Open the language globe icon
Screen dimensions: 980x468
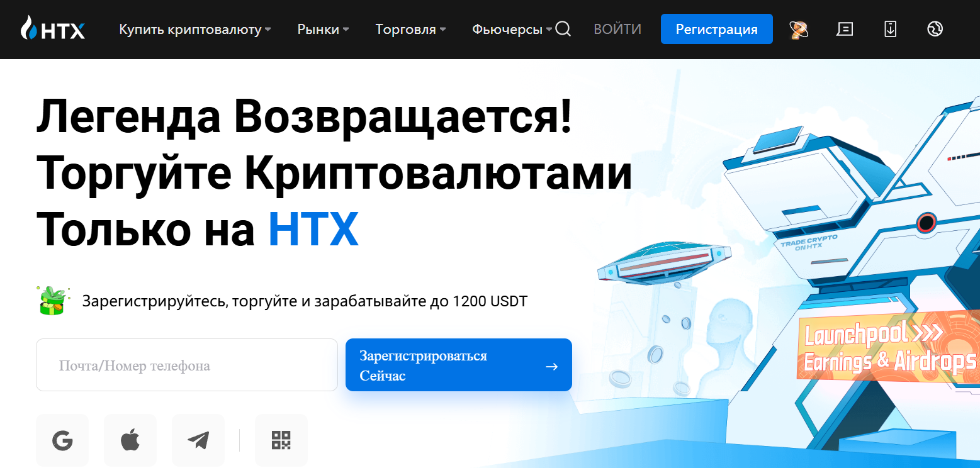(935, 29)
